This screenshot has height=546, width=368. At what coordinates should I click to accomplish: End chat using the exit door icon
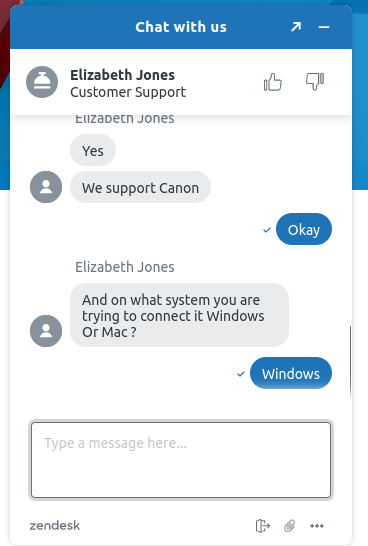pyautogui.click(x=263, y=525)
